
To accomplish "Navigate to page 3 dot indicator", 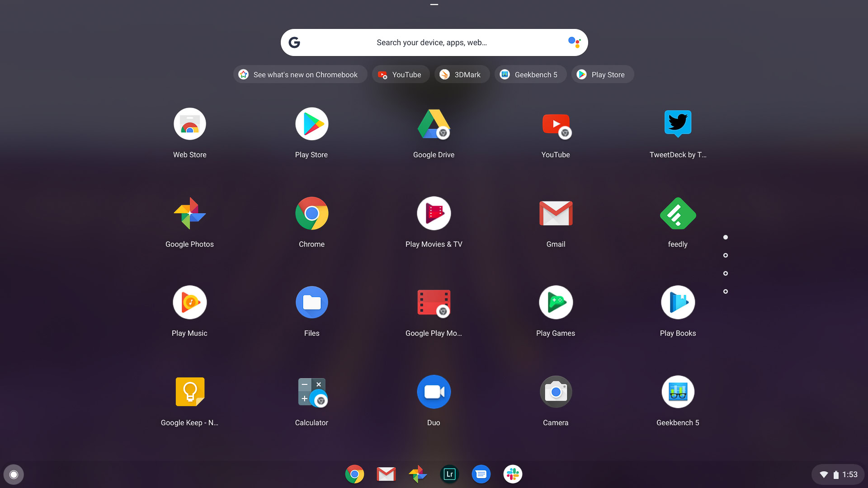I will pyautogui.click(x=726, y=273).
